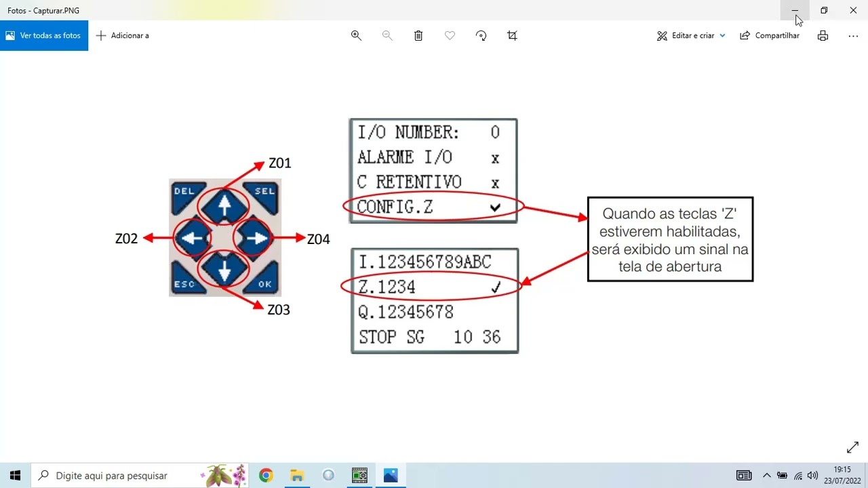Open the green circuit board taskbar app
Image resolution: width=868 pixels, height=488 pixels.
point(359,475)
